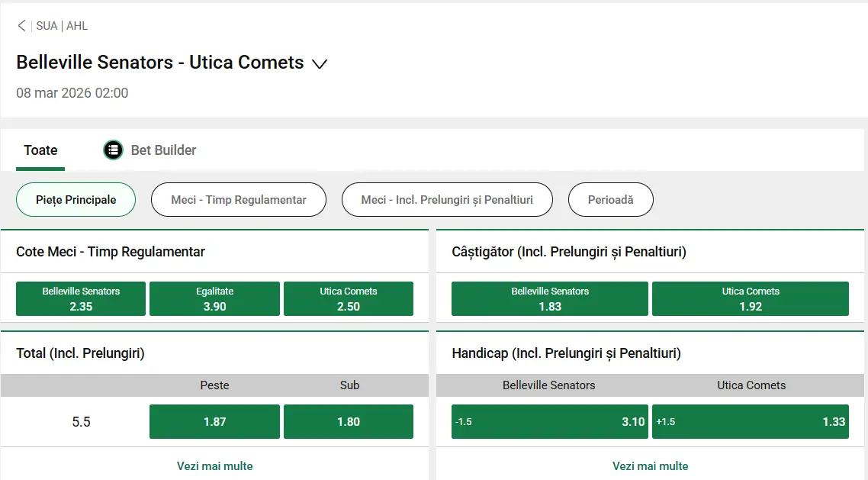Select Utica Comets winner odds 1.92
Image resolution: width=868 pixels, height=480 pixels.
(x=751, y=299)
